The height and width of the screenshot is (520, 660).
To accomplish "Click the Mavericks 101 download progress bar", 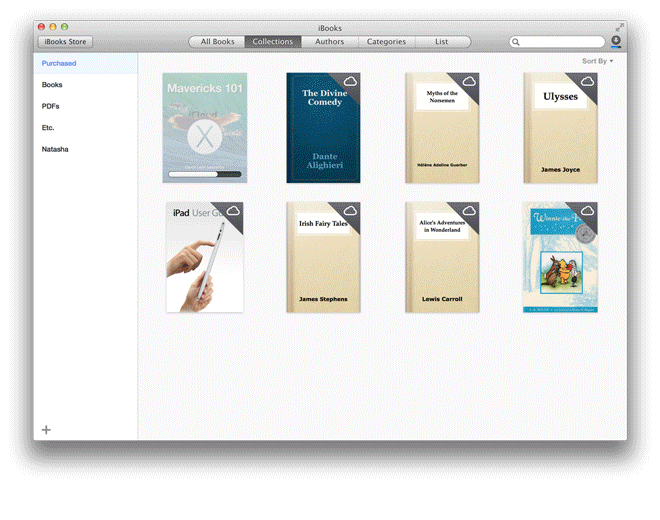I will coord(205,174).
